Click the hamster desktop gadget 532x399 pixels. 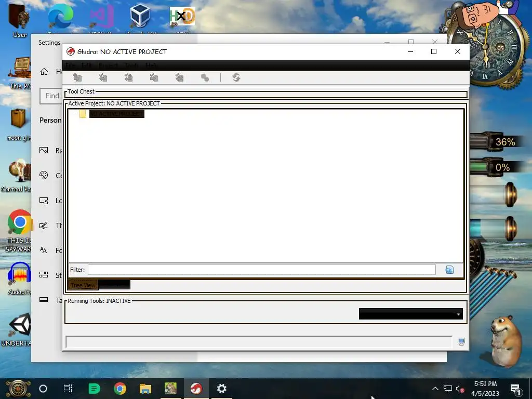click(x=507, y=341)
